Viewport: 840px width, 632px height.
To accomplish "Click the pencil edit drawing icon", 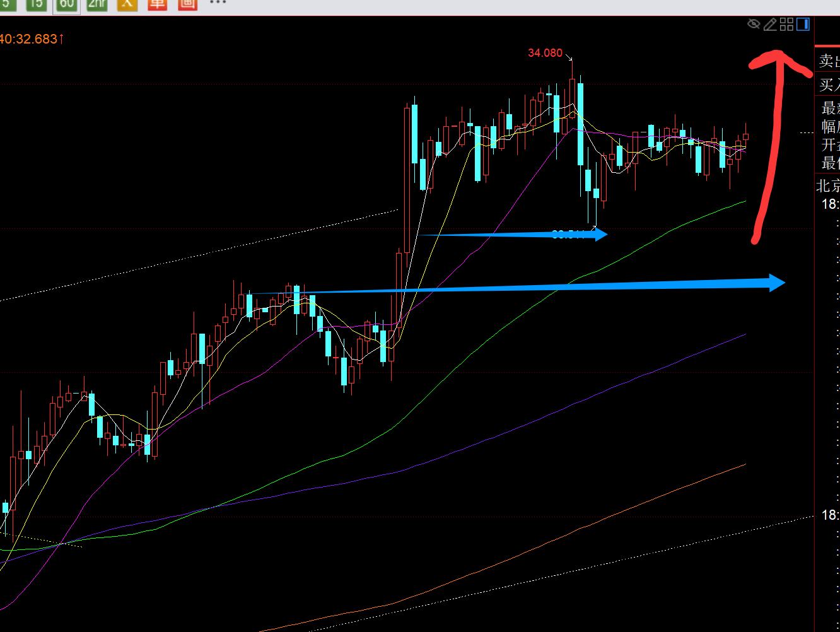I will (770, 24).
